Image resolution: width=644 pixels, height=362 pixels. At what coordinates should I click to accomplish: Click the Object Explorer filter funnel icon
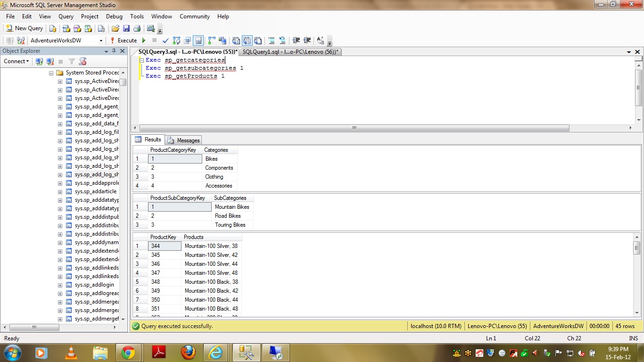72,61
